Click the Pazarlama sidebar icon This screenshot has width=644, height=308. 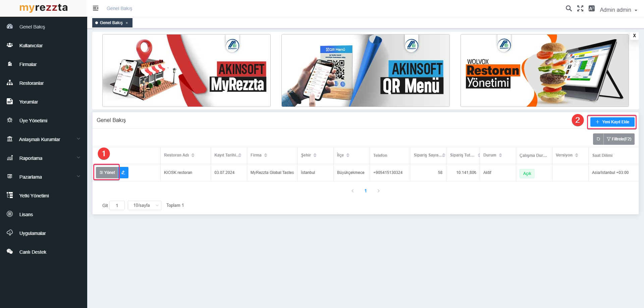[10, 177]
